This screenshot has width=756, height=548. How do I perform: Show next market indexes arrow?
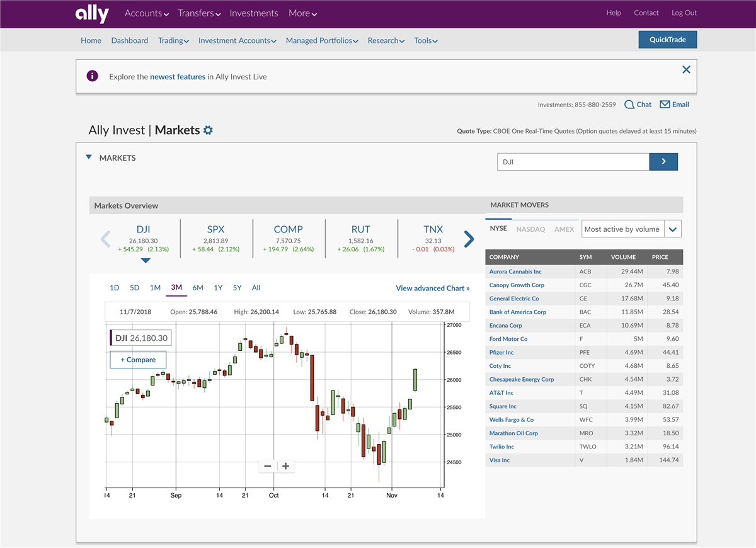[469, 239]
